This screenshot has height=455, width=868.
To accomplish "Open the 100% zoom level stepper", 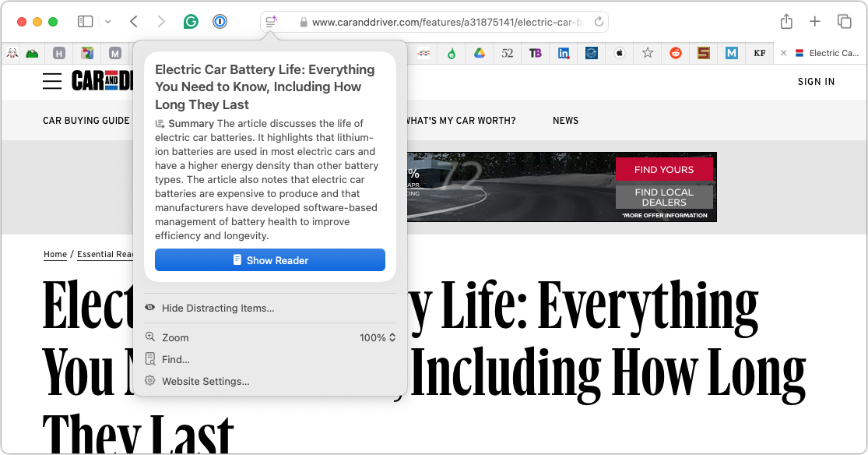I will pyautogui.click(x=378, y=337).
